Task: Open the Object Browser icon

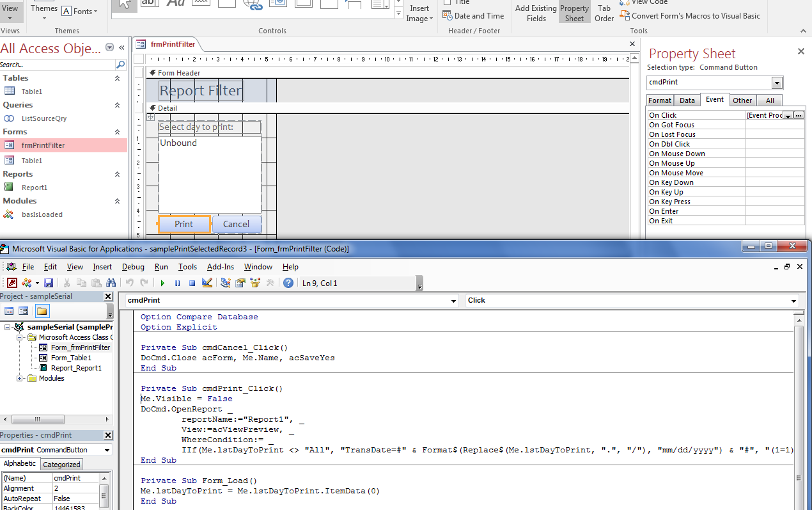Action: (256, 283)
